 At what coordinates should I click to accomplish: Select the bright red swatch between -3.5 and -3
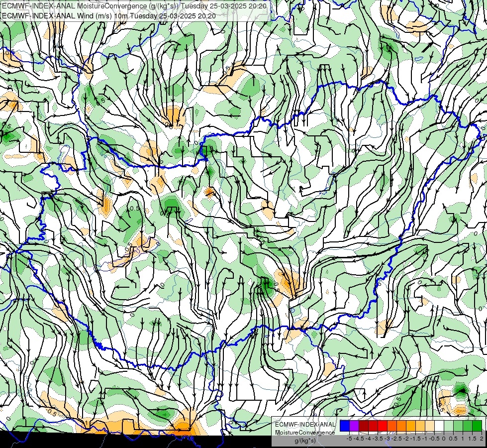tap(383, 426)
